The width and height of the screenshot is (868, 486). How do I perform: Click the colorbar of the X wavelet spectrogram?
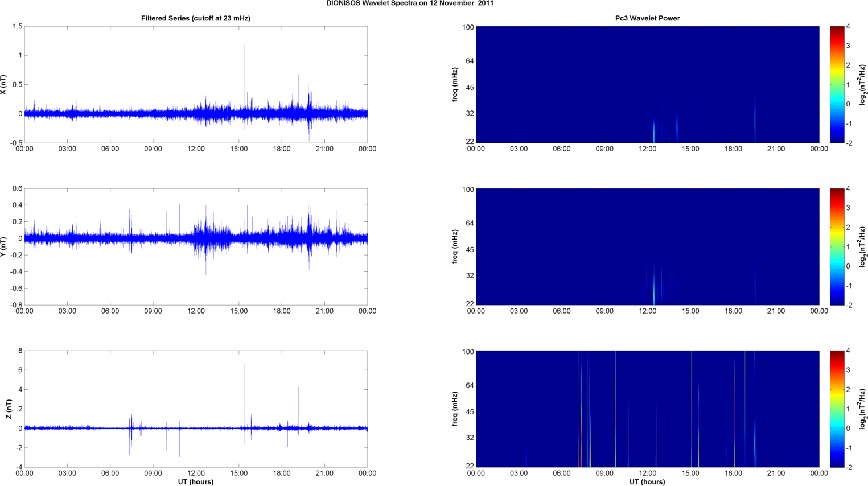tap(837, 84)
